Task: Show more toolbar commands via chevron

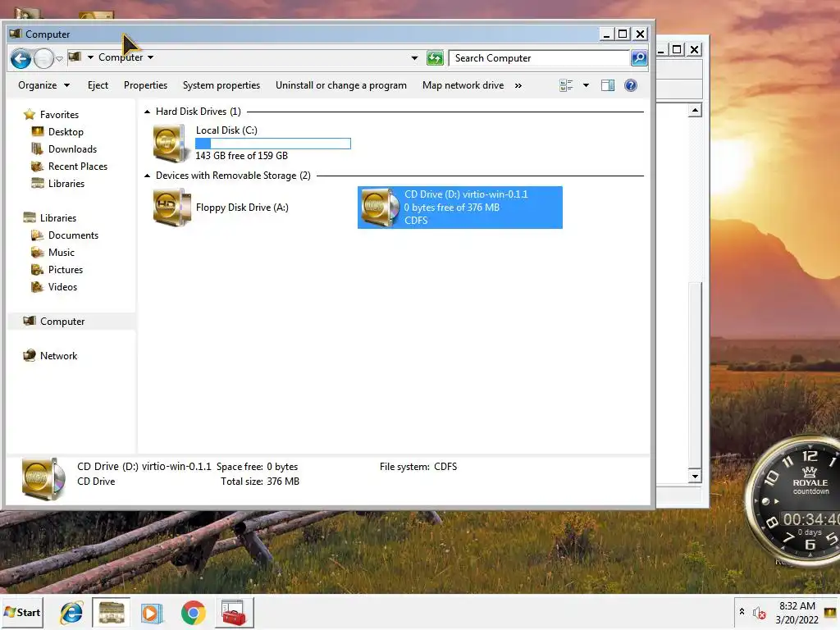Action: tap(518, 85)
